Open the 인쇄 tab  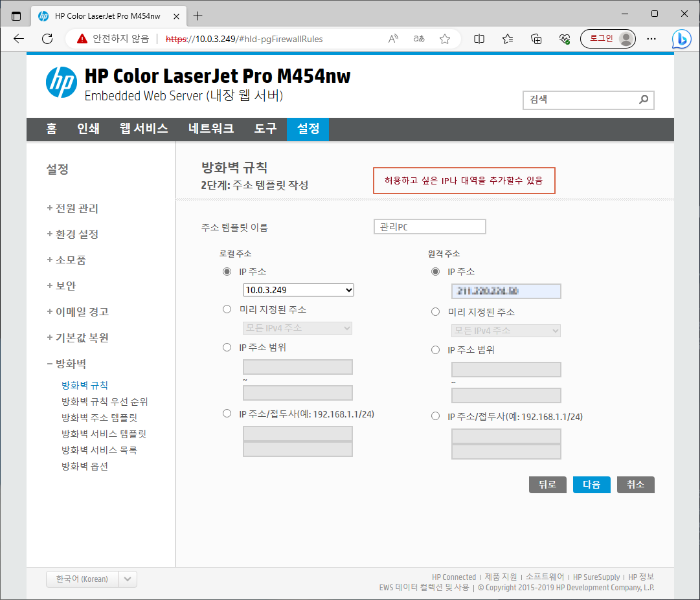[88, 129]
